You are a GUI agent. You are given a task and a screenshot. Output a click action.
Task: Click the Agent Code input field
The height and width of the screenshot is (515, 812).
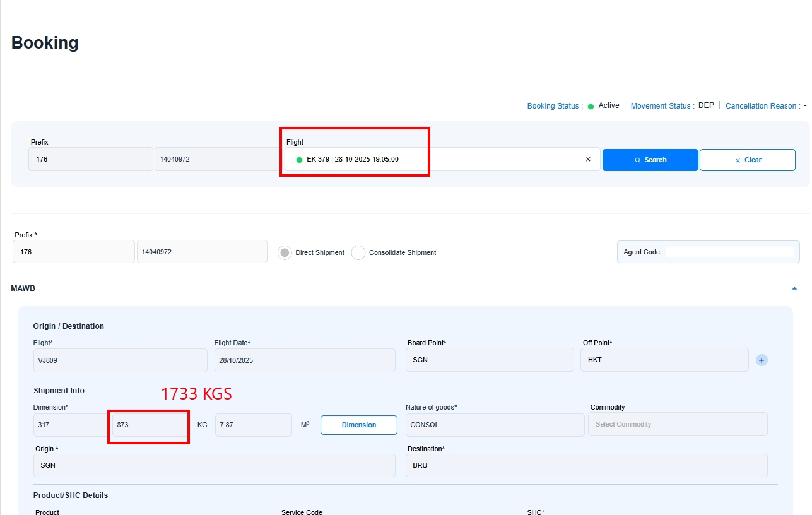click(x=729, y=252)
